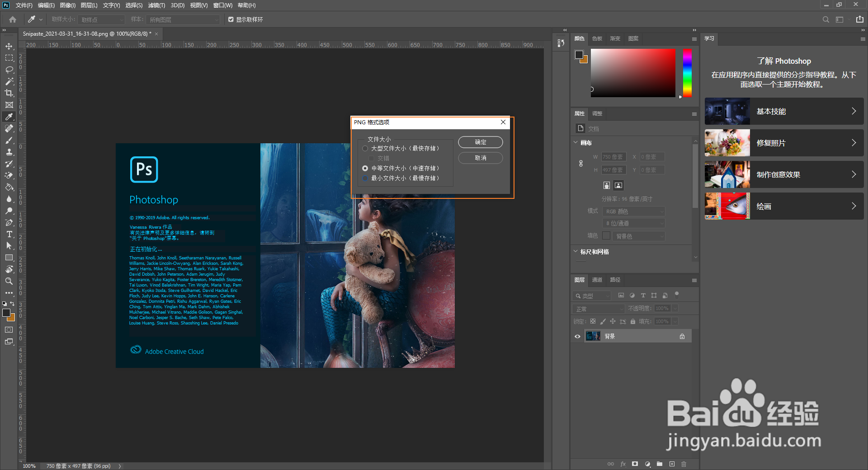The image size is (868, 470).
Task: Toggle lock all padlock icon
Action: point(633,321)
